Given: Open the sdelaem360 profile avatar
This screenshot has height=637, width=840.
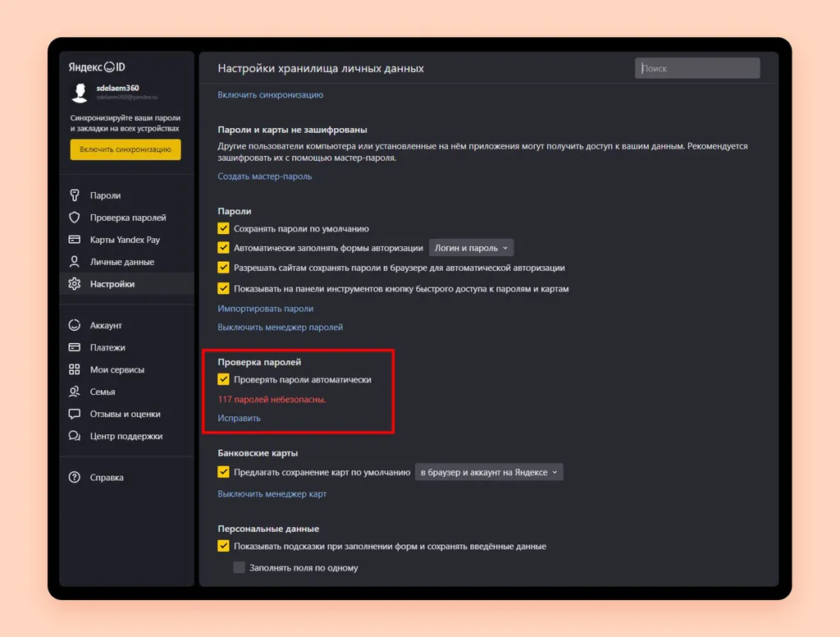Looking at the screenshot, I should coord(80,93).
